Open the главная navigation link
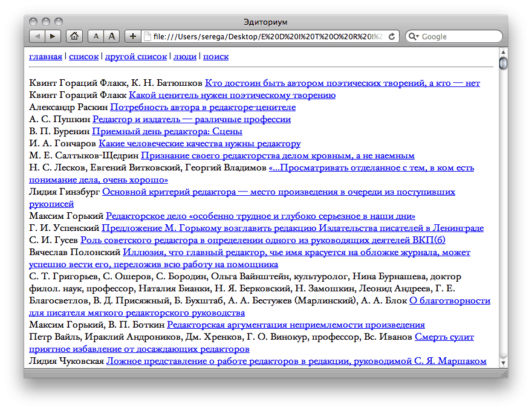This screenshot has width=532, height=411. (45, 57)
